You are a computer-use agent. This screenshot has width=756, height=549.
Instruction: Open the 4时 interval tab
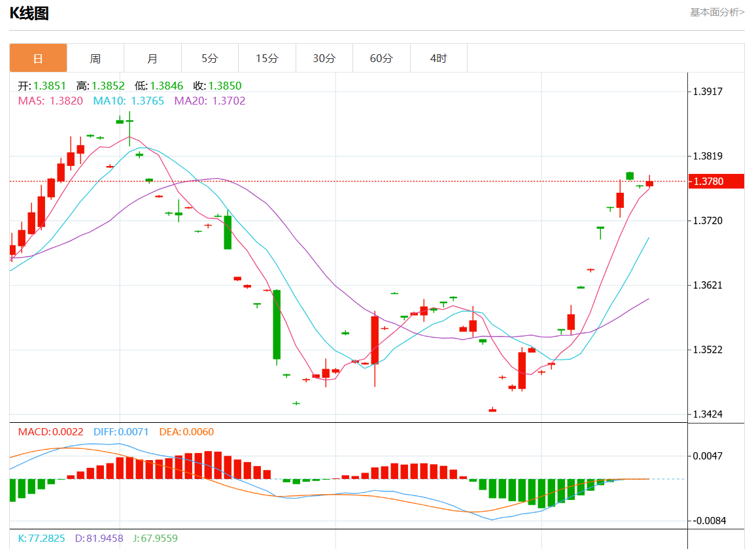pos(439,58)
